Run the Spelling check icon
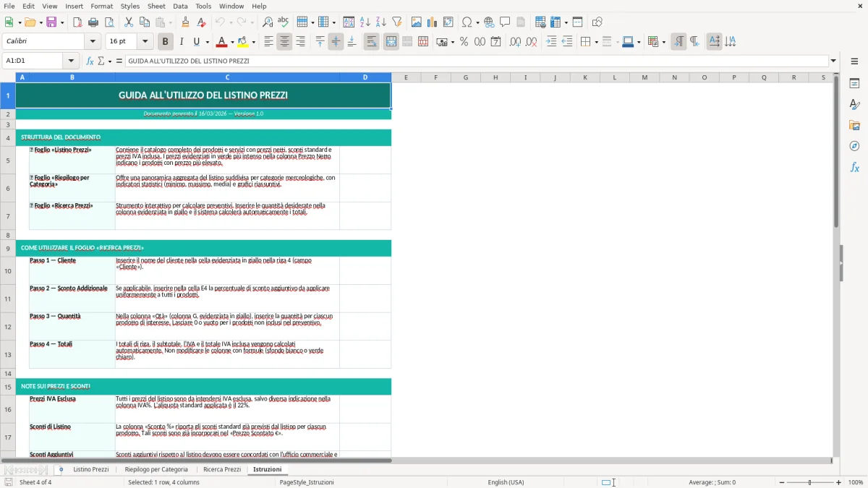 [284, 22]
